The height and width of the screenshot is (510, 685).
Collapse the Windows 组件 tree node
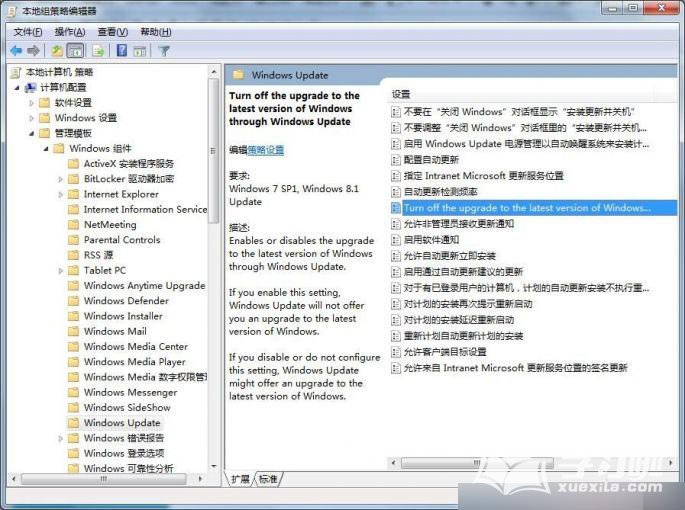point(46,148)
